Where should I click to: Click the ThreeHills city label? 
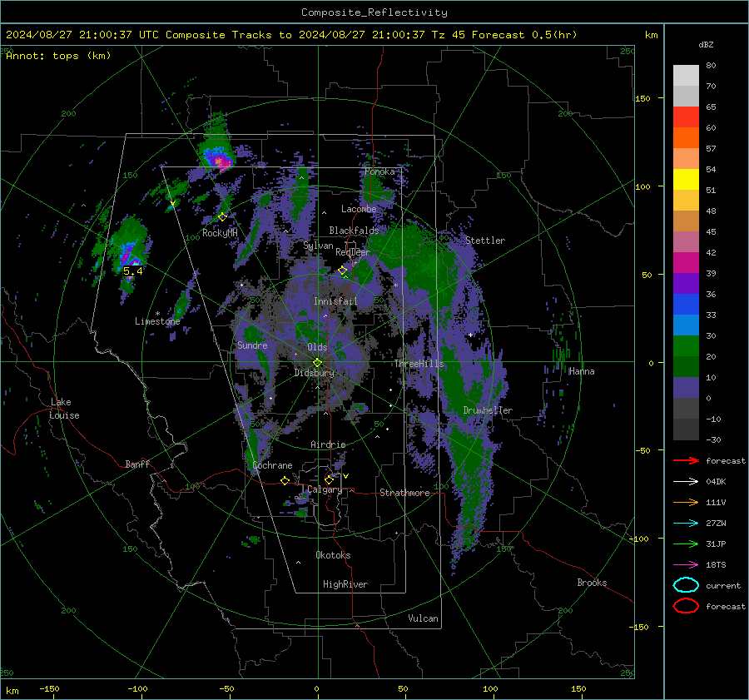[419, 364]
